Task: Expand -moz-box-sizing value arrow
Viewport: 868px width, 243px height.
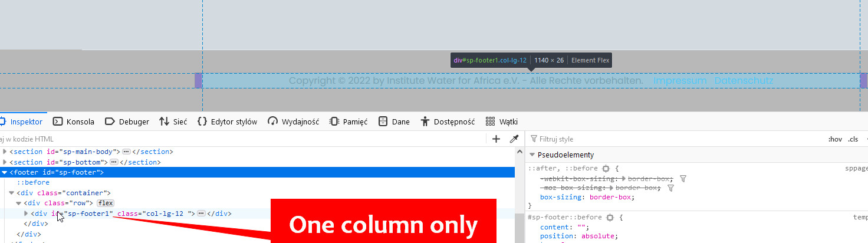Action: [x=611, y=188]
